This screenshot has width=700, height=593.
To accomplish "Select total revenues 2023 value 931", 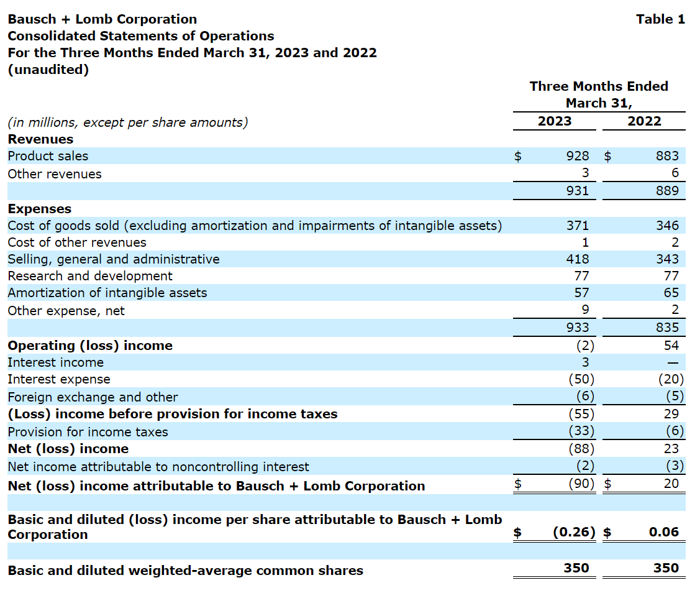I will pyautogui.click(x=578, y=191).
